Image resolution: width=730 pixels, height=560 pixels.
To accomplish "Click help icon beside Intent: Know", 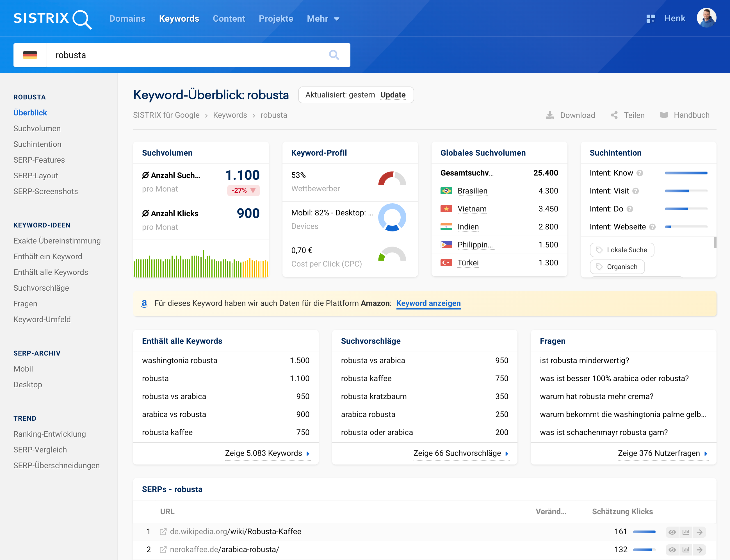I will [640, 173].
